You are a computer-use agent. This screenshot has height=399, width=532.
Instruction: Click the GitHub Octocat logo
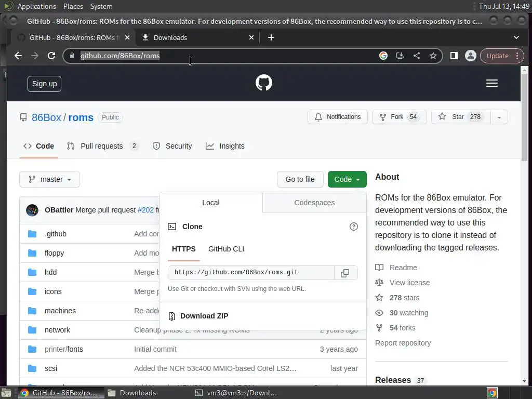tap(263, 83)
